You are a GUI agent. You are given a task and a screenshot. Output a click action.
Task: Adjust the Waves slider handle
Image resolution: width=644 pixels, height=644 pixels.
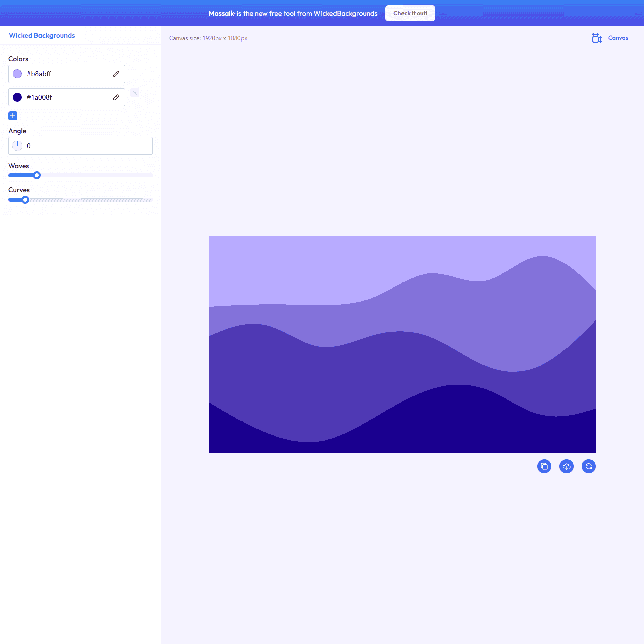[x=36, y=175]
